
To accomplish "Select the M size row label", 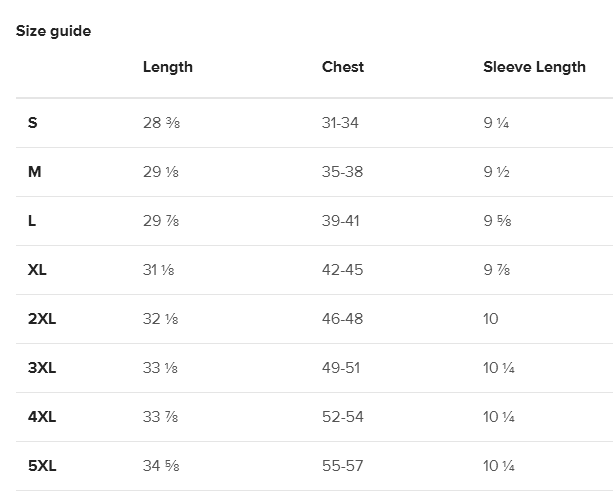I will point(35,172).
